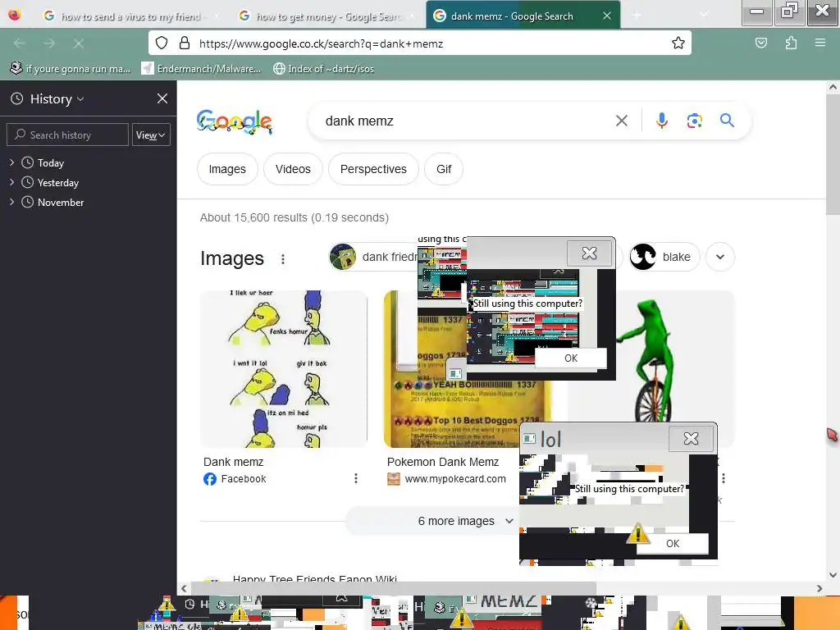Screen dimensions: 840x630
Task: Open the Pokemon Dank Memz result
Action: [443, 462]
